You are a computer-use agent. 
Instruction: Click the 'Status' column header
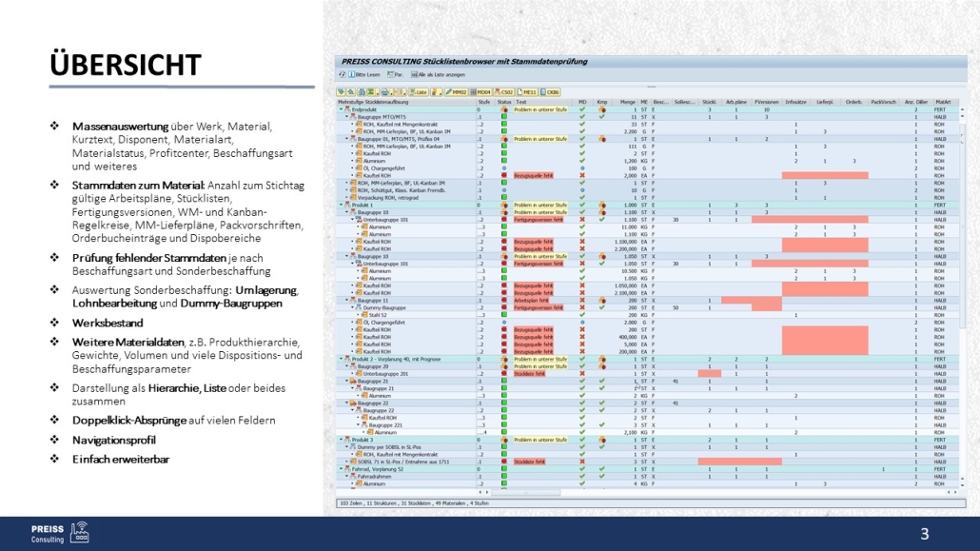504,102
